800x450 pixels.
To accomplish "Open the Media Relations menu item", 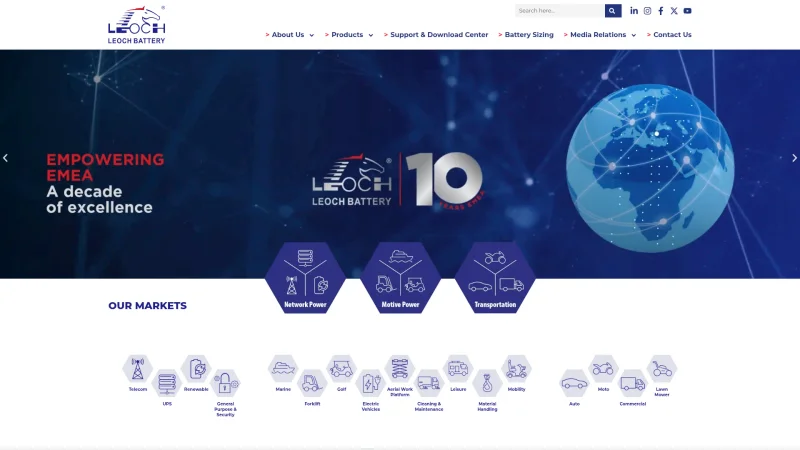I will 598,35.
